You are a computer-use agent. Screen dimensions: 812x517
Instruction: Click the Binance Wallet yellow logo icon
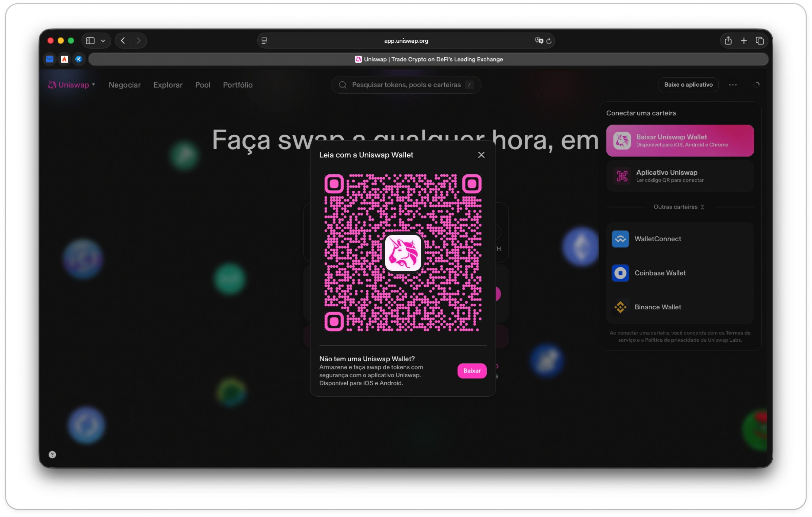tap(620, 307)
